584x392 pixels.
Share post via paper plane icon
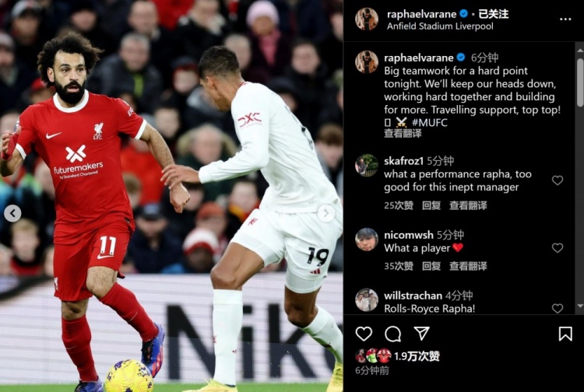click(x=421, y=333)
